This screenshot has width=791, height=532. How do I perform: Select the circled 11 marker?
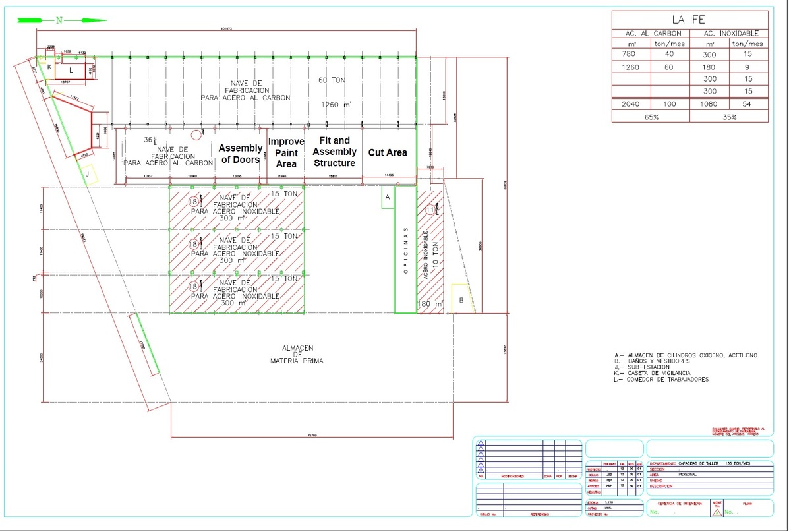(x=430, y=210)
